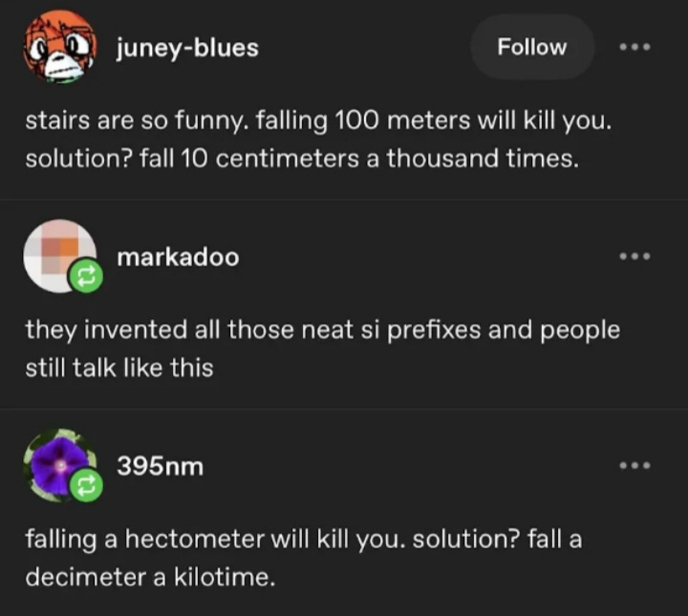This screenshot has width=688, height=616.
Task: Click the "still talk like this" text
Action: click(119, 367)
